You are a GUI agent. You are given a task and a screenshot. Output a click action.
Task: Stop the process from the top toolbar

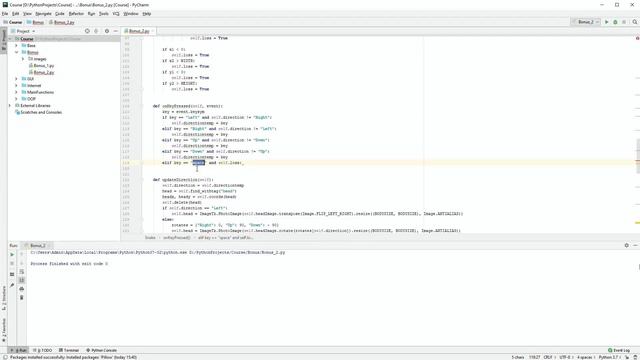(x=624, y=22)
